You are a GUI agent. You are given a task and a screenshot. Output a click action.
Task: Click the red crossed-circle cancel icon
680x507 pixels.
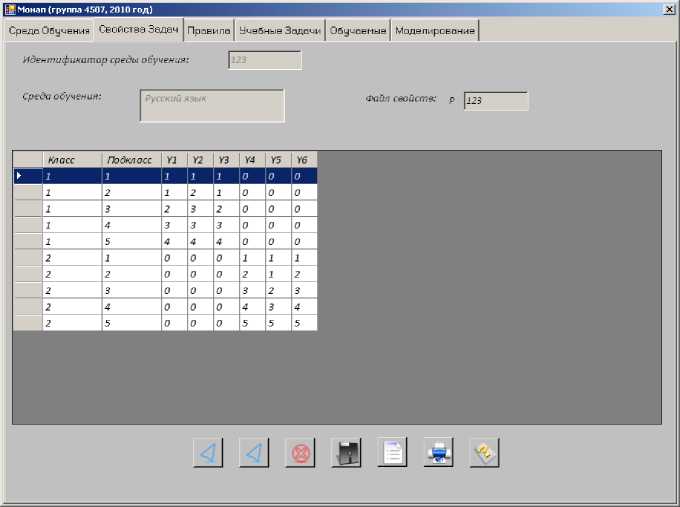[300, 453]
